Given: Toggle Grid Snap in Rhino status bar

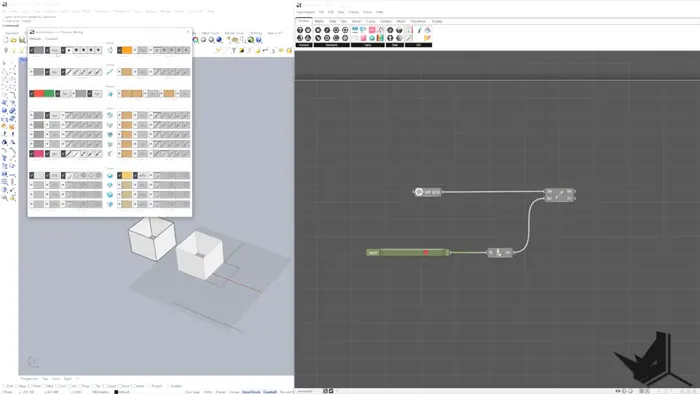Looking at the screenshot, I should pyautogui.click(x=193, y=392).
